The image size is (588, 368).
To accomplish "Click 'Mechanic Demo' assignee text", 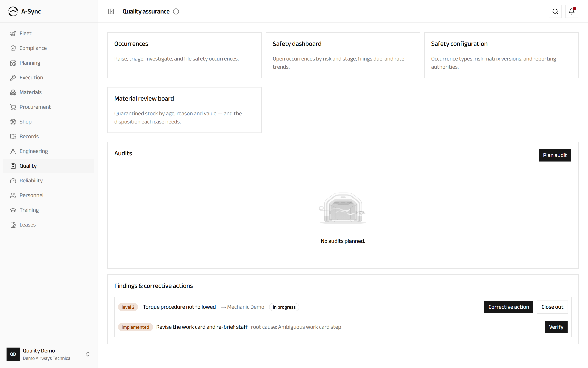I will click(245, 307).
